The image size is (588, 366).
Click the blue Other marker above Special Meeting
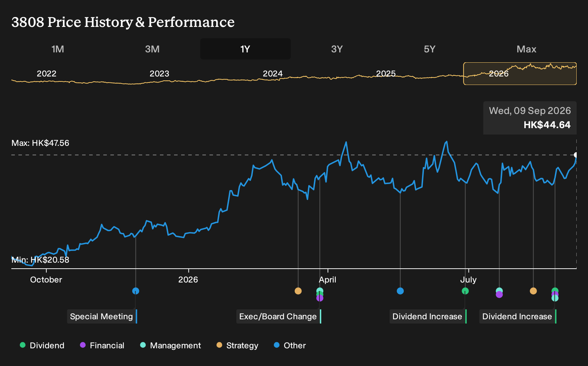(x=136, y=291)
